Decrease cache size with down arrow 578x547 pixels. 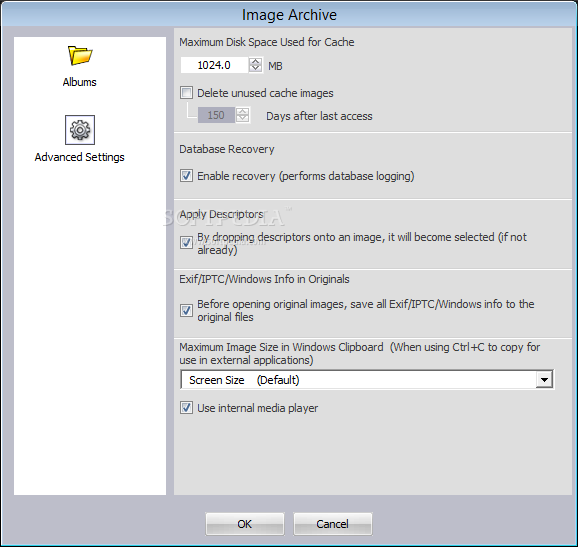(255, 69)
